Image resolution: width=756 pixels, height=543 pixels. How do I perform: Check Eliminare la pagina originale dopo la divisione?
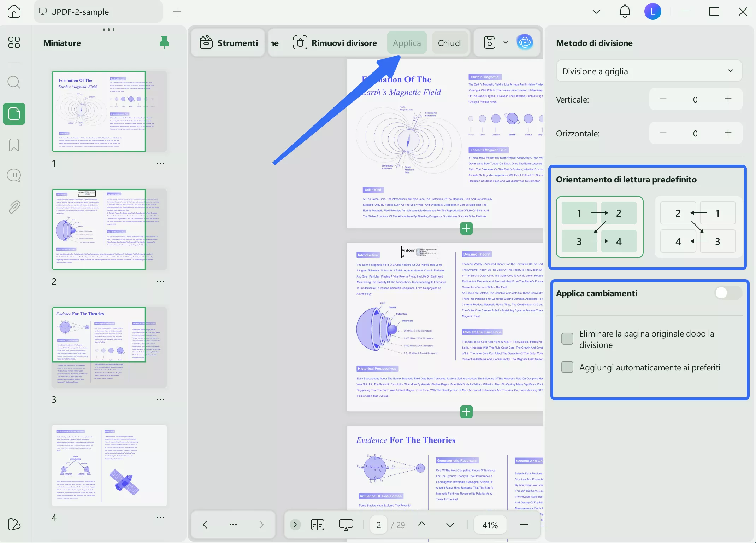point(567,339)
